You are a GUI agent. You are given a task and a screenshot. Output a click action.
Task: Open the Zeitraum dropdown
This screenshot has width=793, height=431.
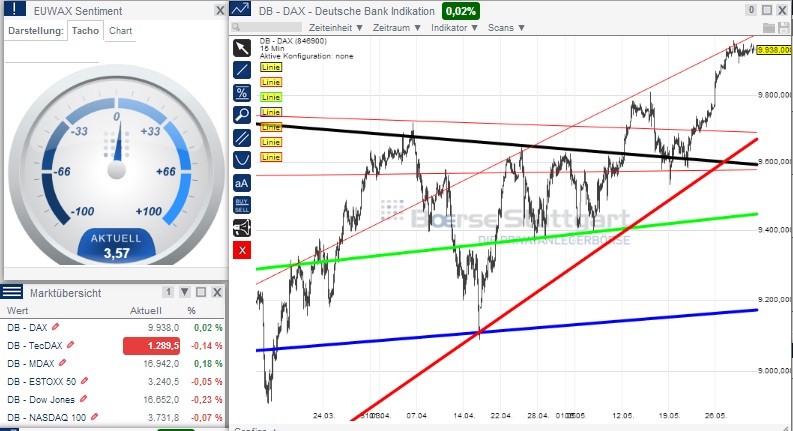397,28
